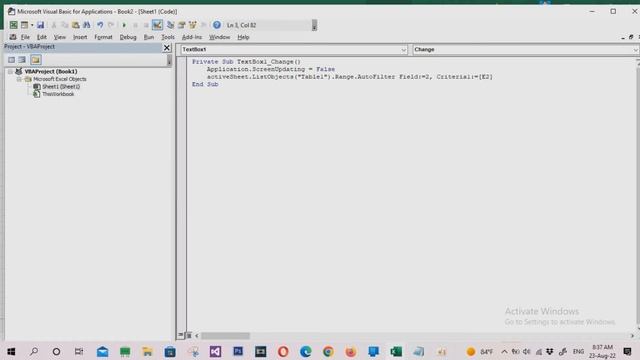Open the Insert menu
640x360 pixels.
pyautogui.click(x=80, y=37)
